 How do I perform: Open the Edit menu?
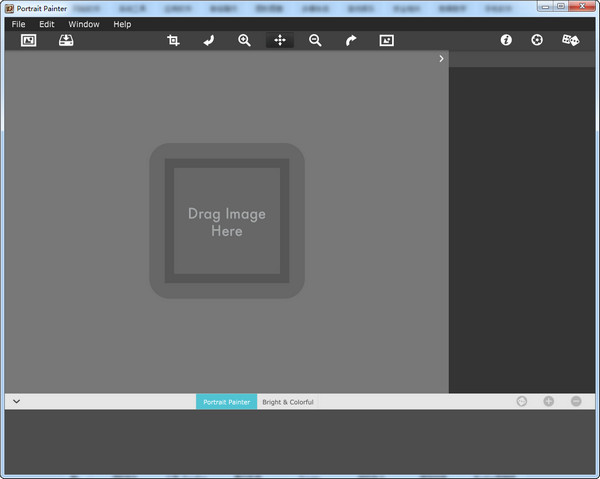pos(47,24)
